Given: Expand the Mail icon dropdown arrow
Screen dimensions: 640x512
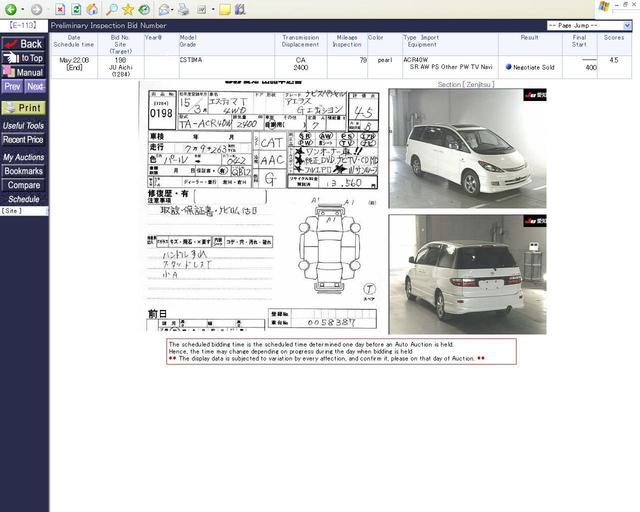Looking at the screenshot, I should point(174,9).
